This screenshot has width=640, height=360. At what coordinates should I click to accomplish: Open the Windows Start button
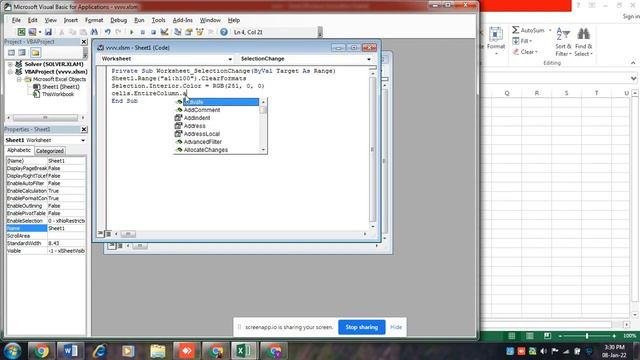pos(12,351)
